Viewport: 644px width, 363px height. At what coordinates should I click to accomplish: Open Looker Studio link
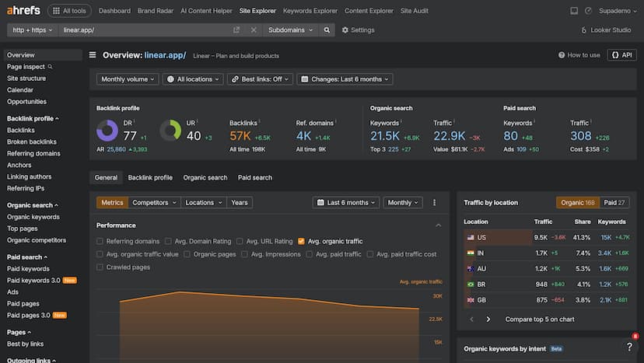pyautogui.click(x=606, y=30)
